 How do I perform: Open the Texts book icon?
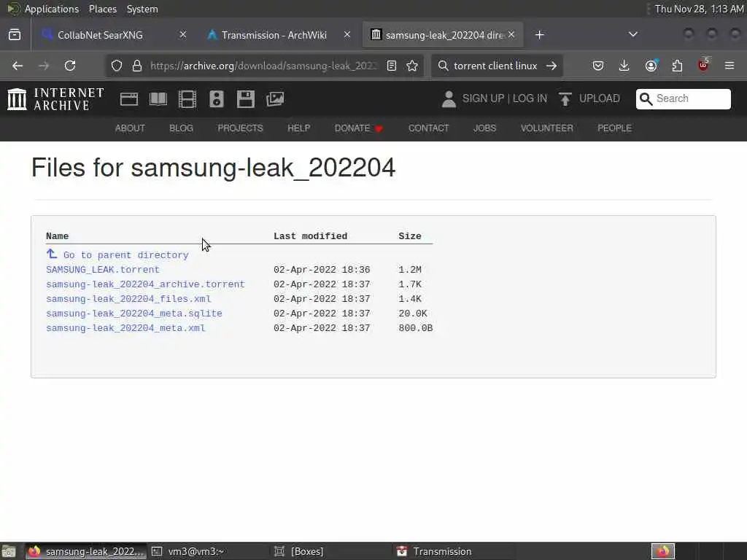(158, 99)
